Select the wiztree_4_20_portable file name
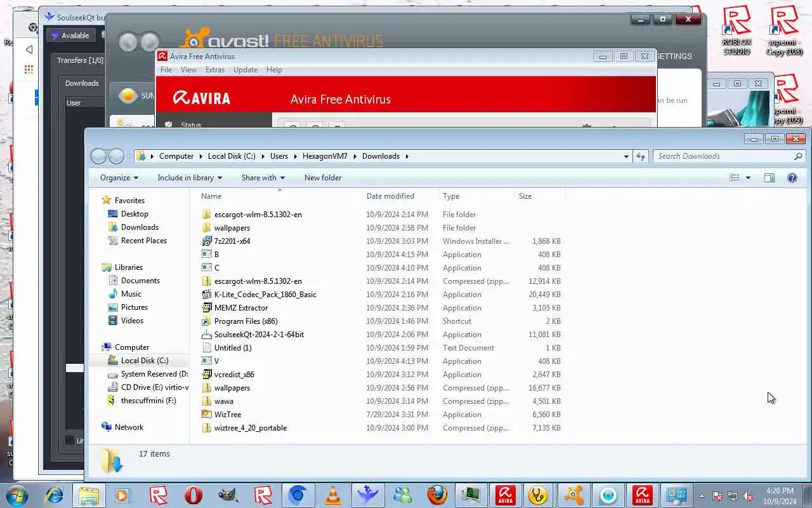Image resolution: width=812 pixels, height=508 pixels. click(x=251, y=428)
